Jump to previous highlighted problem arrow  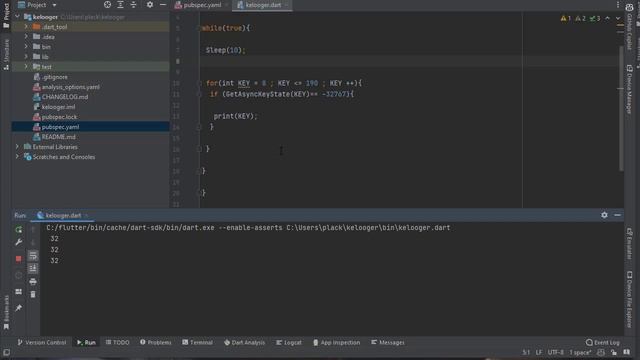[x=607, y=18]
